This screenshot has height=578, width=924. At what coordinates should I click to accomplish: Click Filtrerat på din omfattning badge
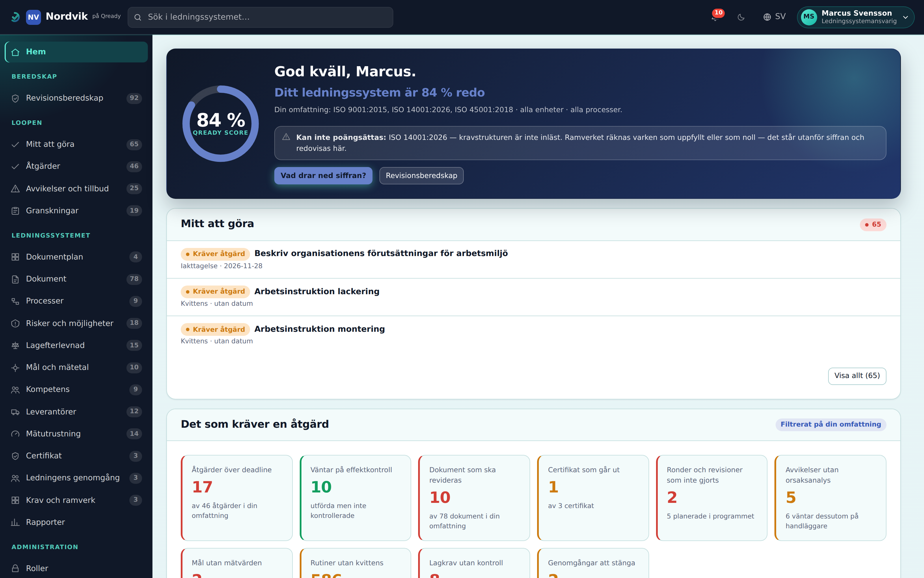(x=830, y=424)
